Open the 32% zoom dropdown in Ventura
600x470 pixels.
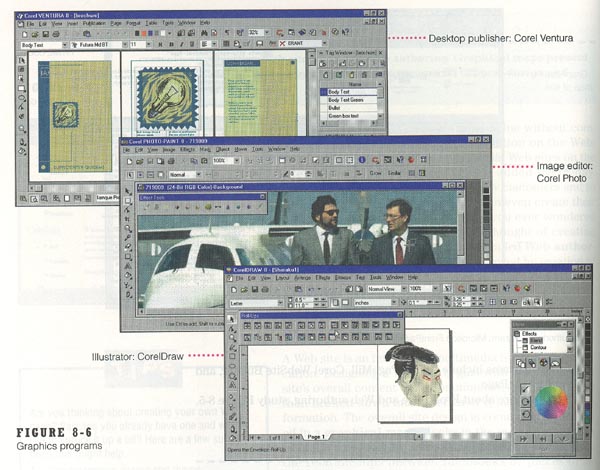click(x=267, y=33)
